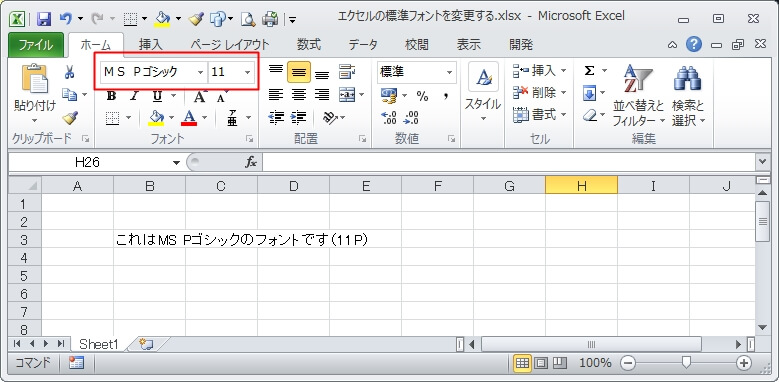779x382 pixels.
Task: Increase font size with the large A
Action: point(200,96)
